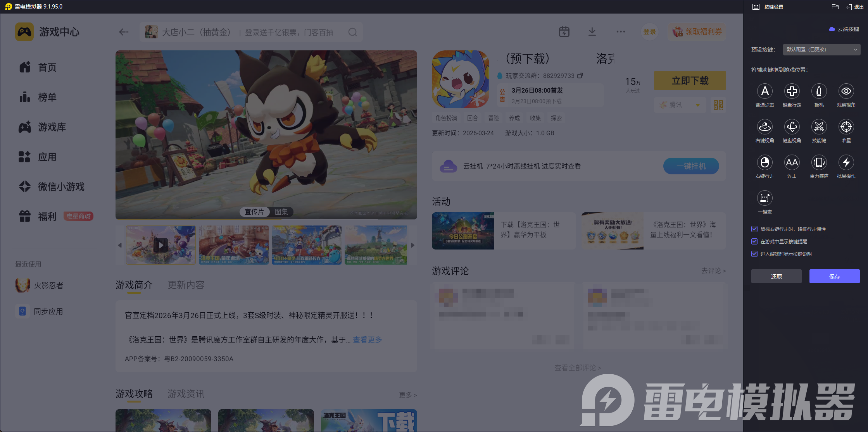
Task: Open 游戏库 in the sidebar
Action: tap(52, 127)
